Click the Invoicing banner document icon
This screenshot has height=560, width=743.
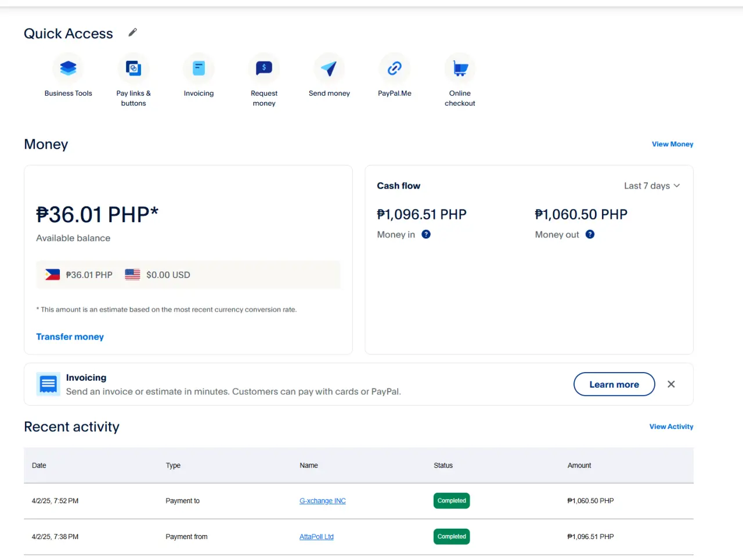(x=48, y=384)
